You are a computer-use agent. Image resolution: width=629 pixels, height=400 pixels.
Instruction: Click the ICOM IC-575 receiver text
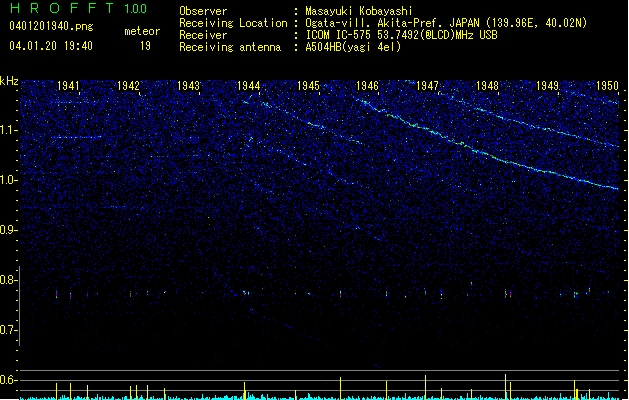[x=401, y=35]
